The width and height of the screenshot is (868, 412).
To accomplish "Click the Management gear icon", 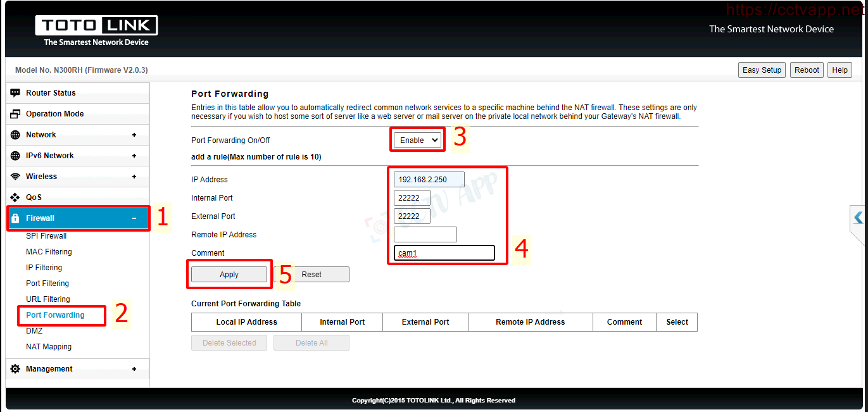I will point(15,369).
